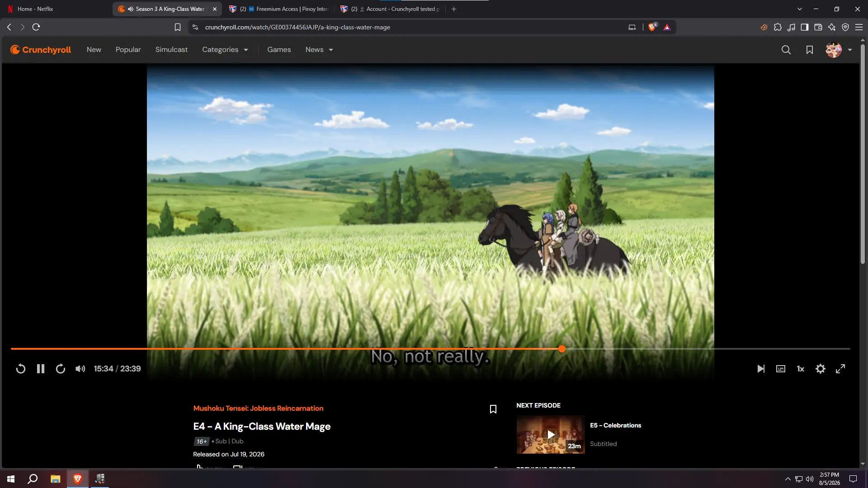The image size is (868, 488).
Task: Open Crunchyroll search
Action: click(x=786, y=50)
